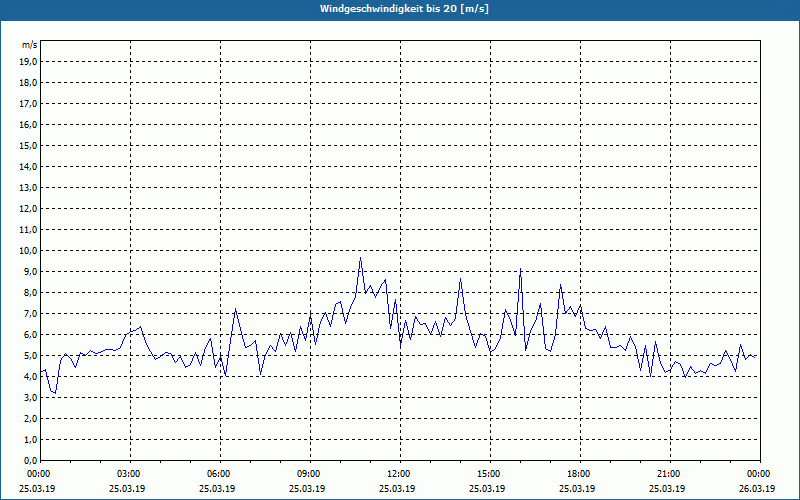The height and width of the screenshot is (500, 800).
Task: Click the wind speed spike just after 16:00
Action: (520, 269)
